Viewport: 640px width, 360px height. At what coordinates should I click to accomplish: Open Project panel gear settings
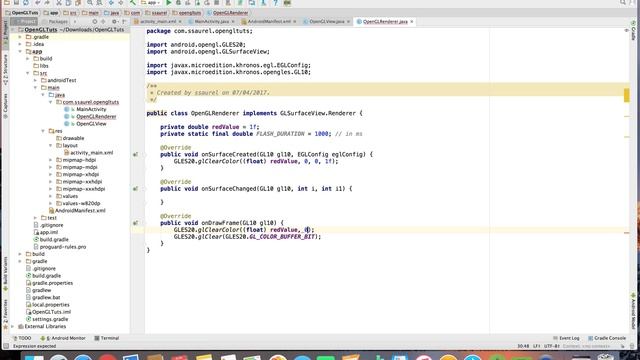(x=115, y=22)
